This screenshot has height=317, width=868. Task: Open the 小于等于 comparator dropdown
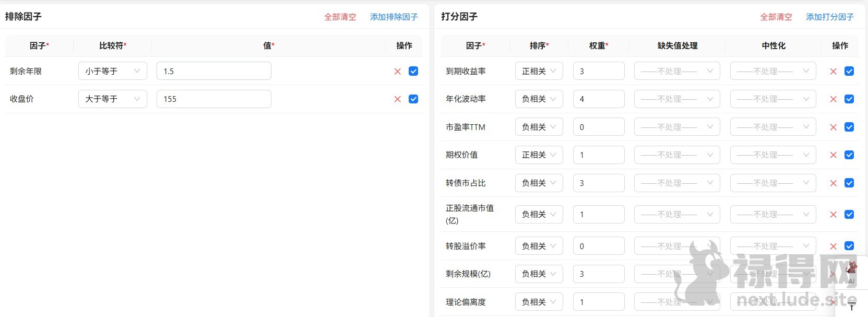click(112, 71)
